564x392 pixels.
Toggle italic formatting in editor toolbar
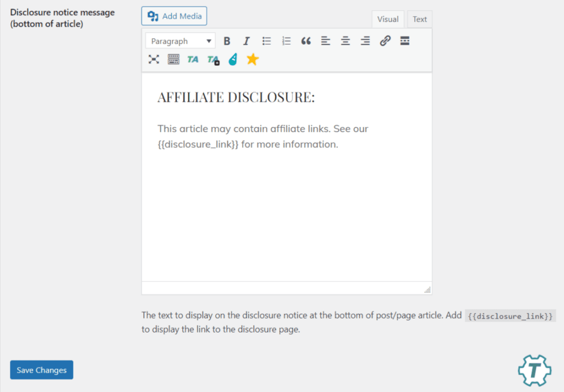(x=246, y=41)
